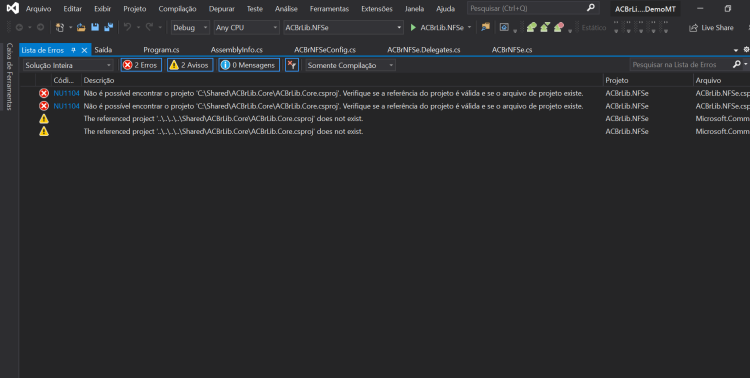Expand dropdown arrow next to New Project icon
Image resolution: width=750 pixels, height=378 pixels.
[x=70, y=28]
